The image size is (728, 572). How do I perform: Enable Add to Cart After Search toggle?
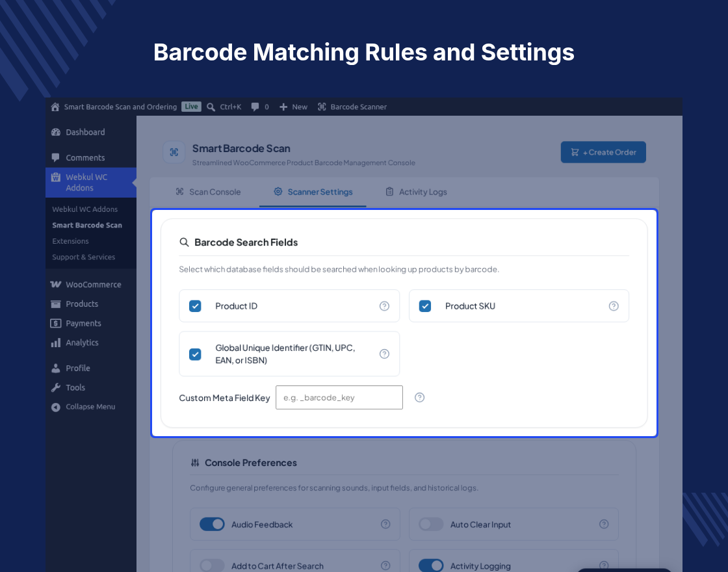point(212,565)
